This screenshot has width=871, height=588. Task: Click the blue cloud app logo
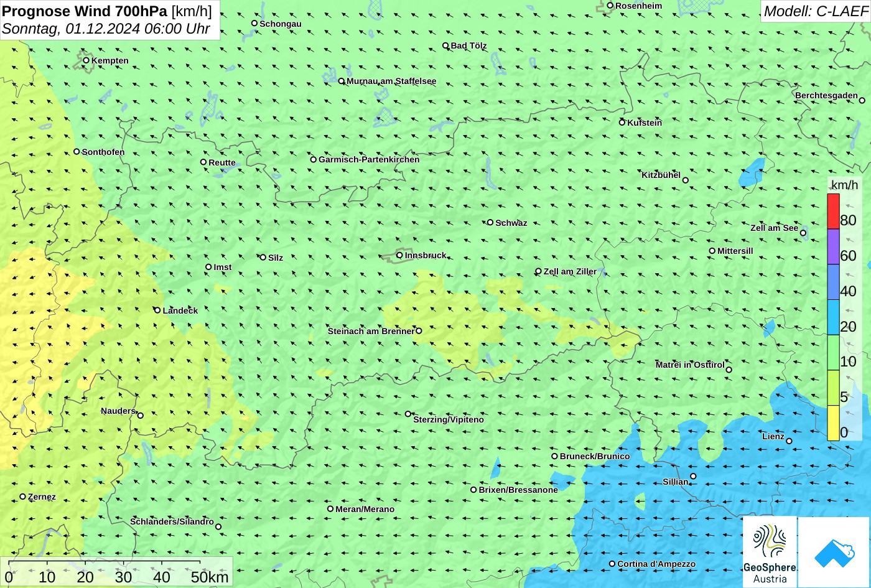click(834, 552)
